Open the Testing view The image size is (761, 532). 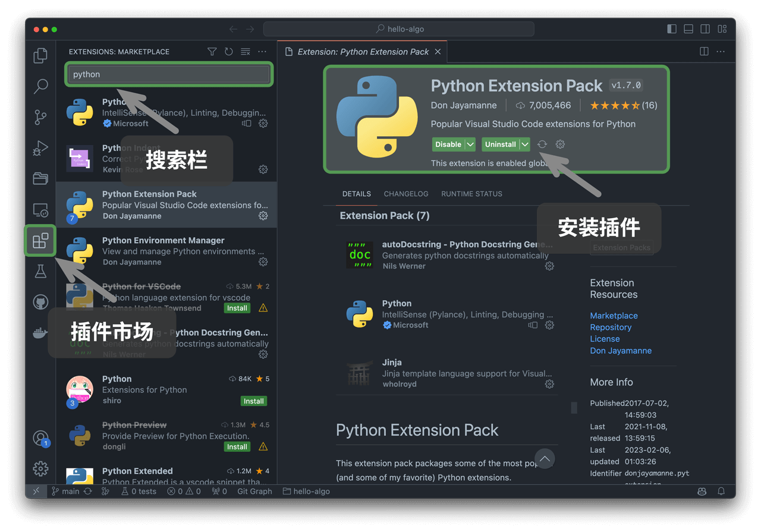40,271
